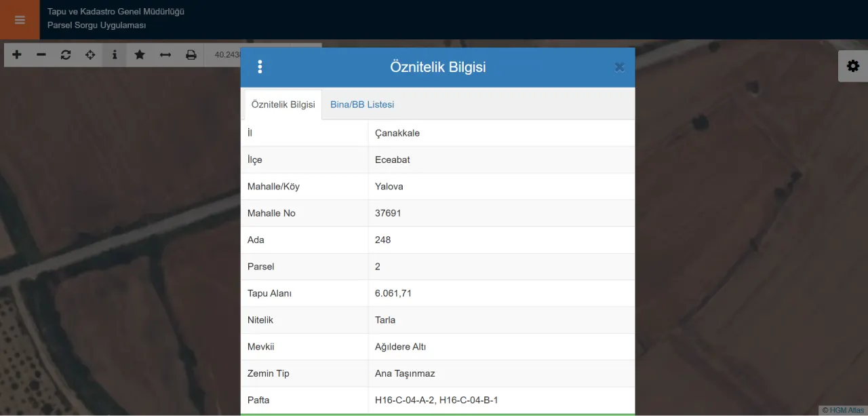Open the settings gear panel
Screen dimensions: 868x416
853,66
